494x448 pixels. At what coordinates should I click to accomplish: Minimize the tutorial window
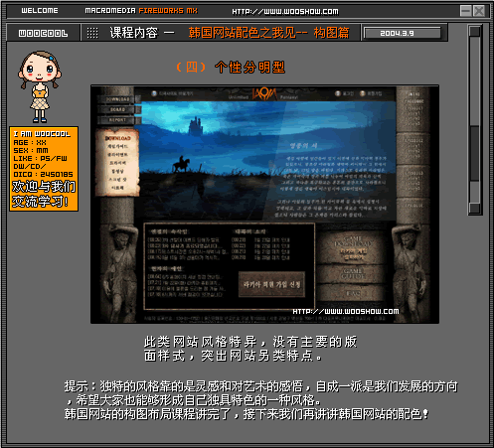[466, 11]
